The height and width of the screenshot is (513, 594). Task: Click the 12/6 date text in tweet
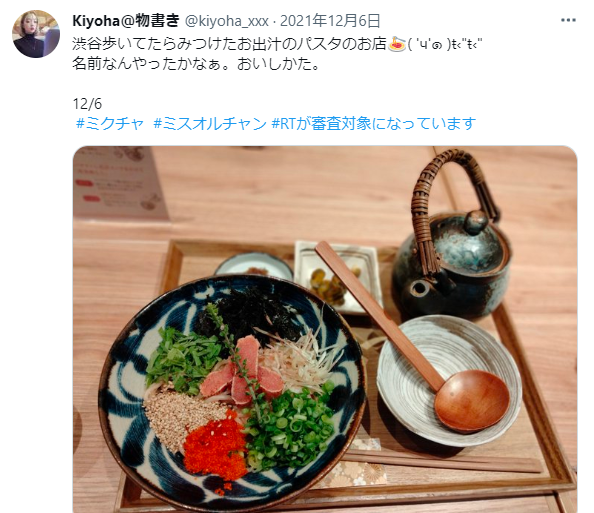coord(87,104)
